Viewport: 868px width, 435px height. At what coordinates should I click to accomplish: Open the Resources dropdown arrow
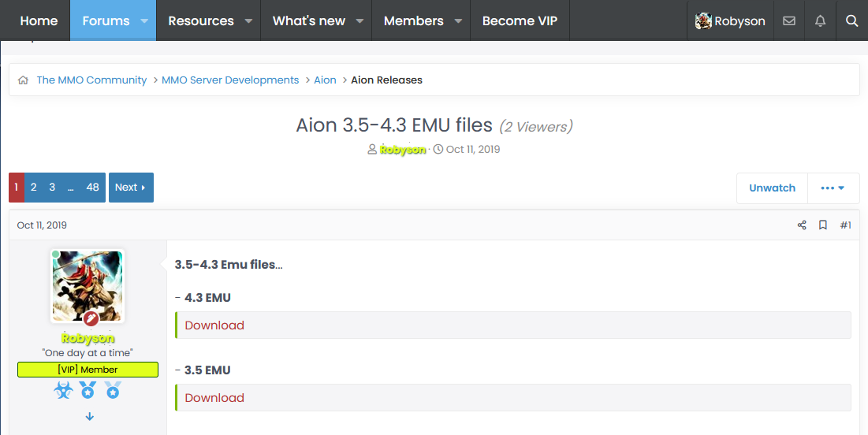coord(248,21)
